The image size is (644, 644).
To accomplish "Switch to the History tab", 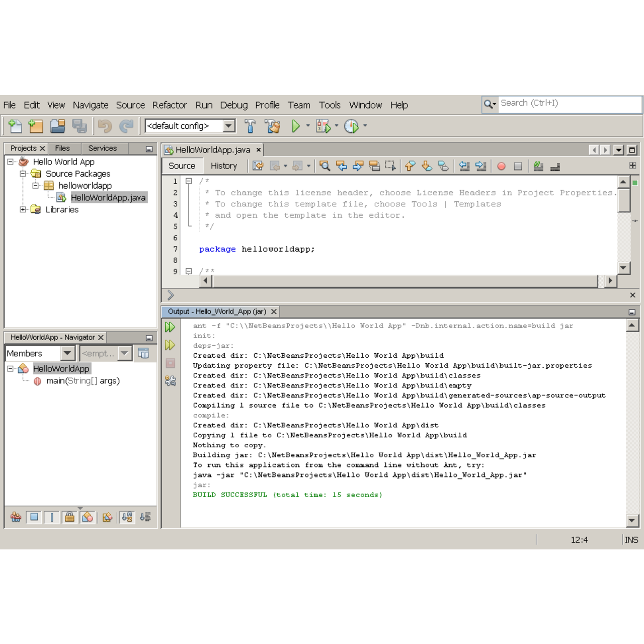I will pos(224,166).
